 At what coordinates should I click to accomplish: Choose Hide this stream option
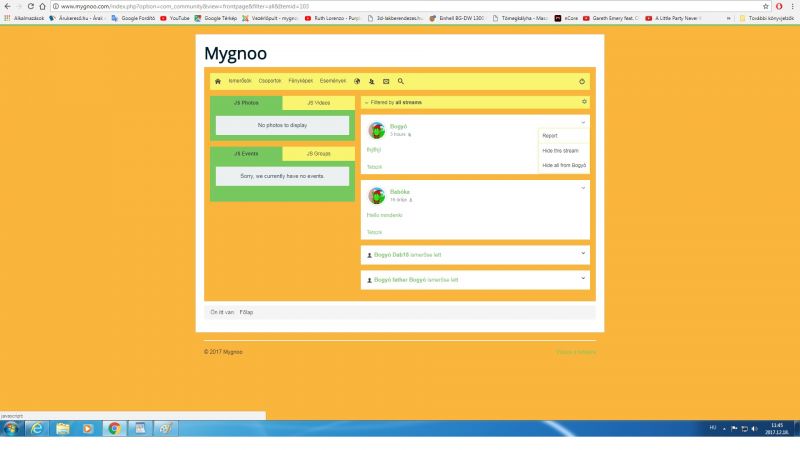(x=564, y=151)
